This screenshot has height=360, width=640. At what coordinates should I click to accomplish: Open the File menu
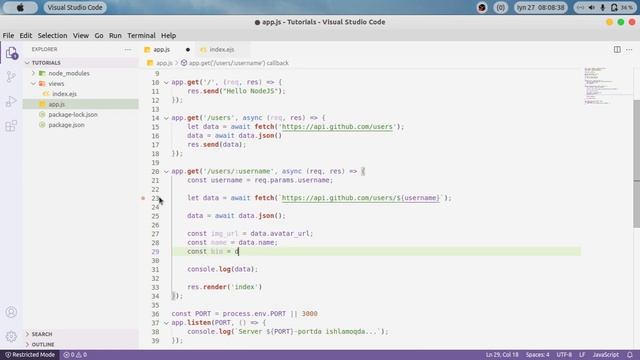(x=8, y=36)
